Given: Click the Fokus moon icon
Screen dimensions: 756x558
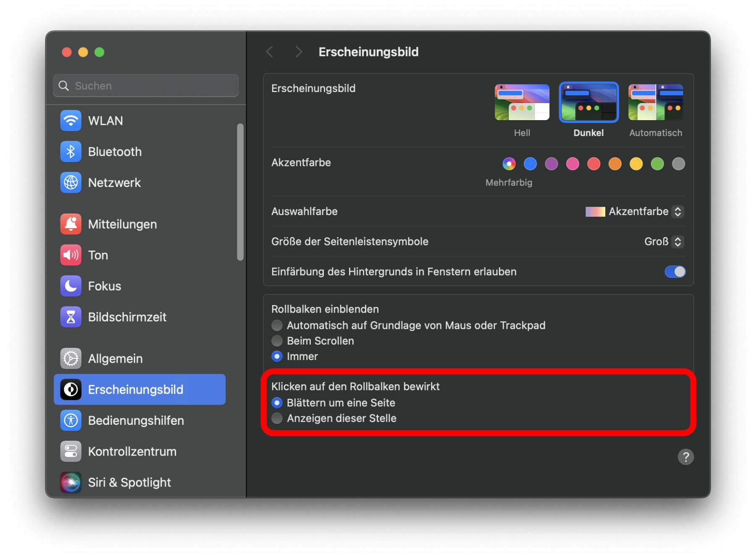Looking at the screenshot, I should tap(71, 286).
